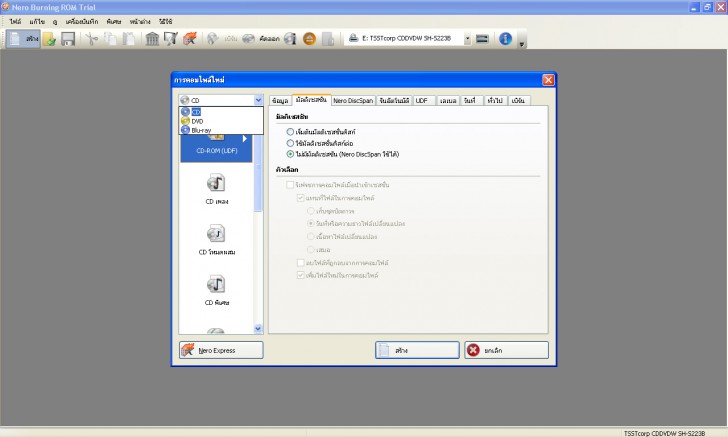Click the yellow DVD disc icon in list
This screenshot has height=437, width=728.
[185, 121]
